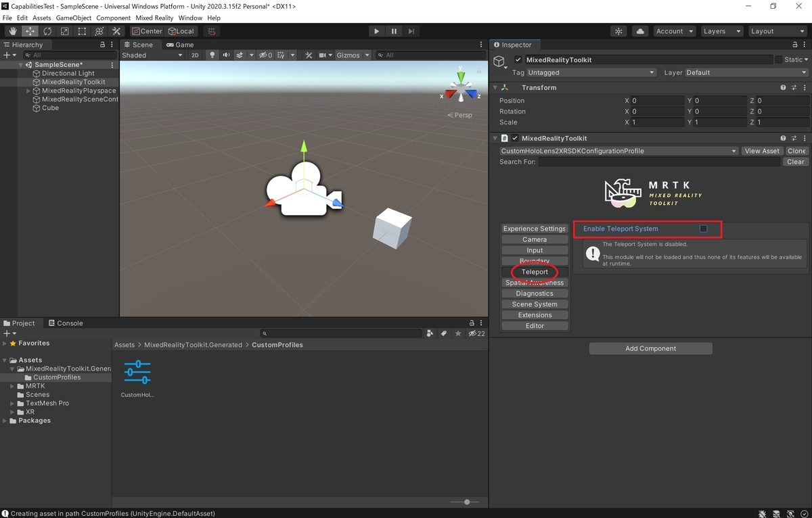The image size is (812, 518).
Task: Toggle MixedRealityToolkit object active checkbox
Action: (x=518, y=60)
